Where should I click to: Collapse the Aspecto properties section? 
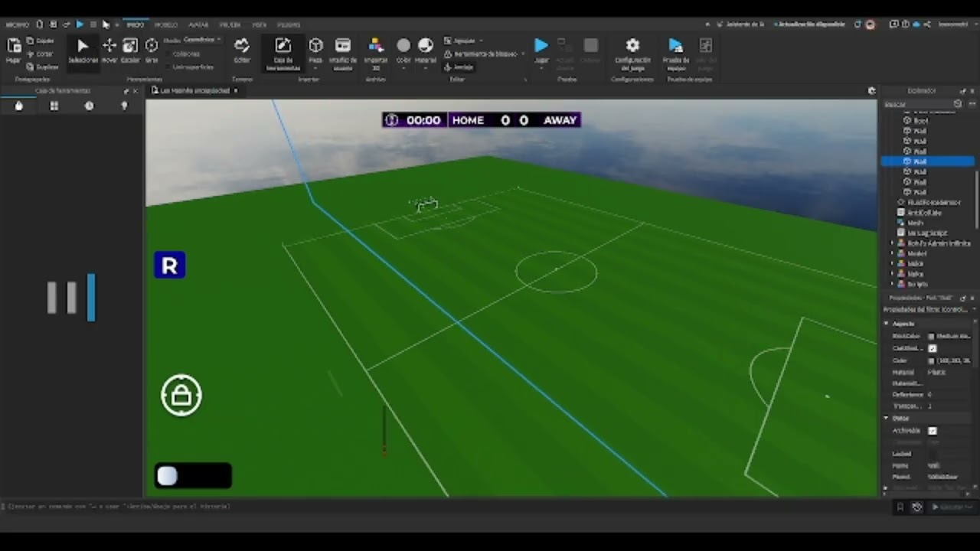[887, 324]
